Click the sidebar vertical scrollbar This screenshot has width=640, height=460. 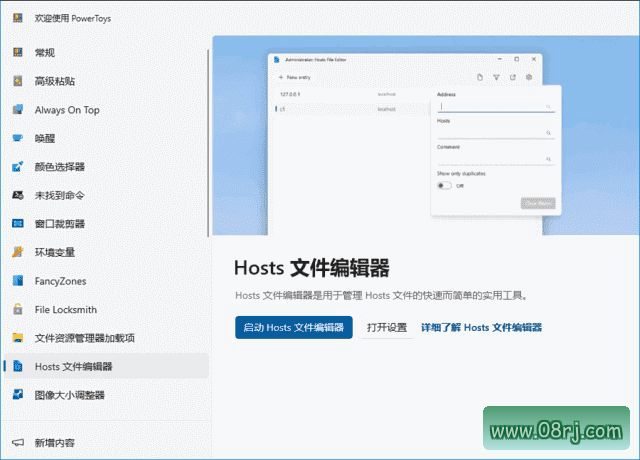pos(208,143)
